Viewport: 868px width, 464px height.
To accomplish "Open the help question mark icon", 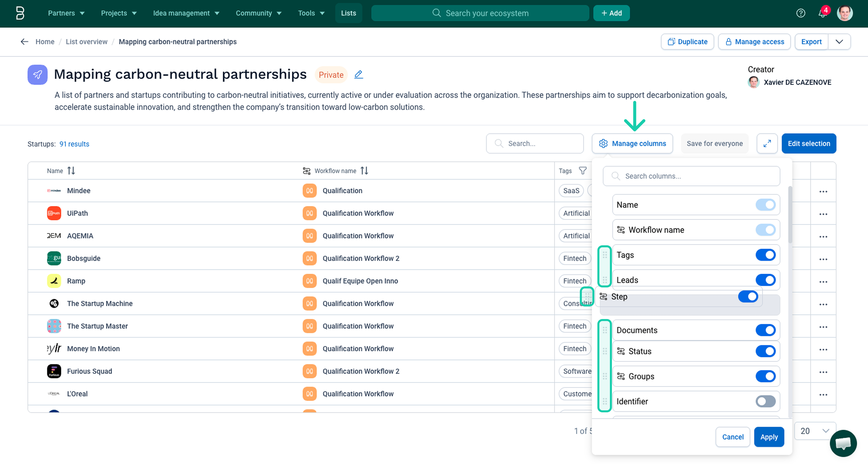I will [801, 13].
